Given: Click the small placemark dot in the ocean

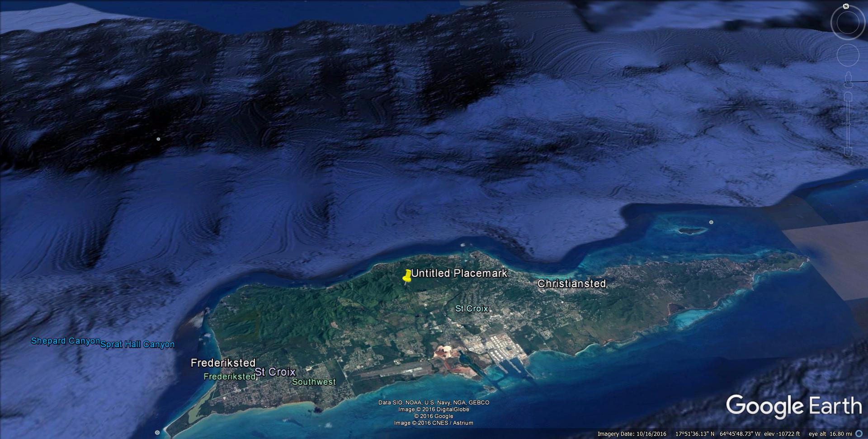Looking at the screenshot, I should pos(159,139).
